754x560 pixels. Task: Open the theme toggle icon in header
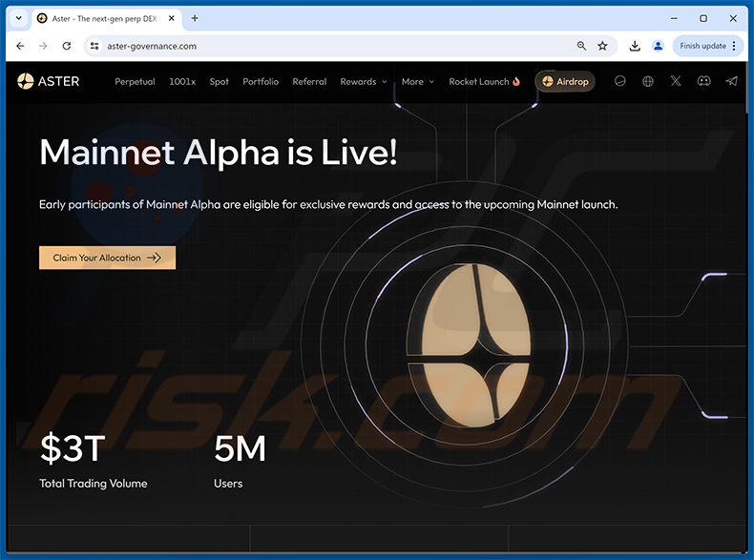(x=619, y=81)
